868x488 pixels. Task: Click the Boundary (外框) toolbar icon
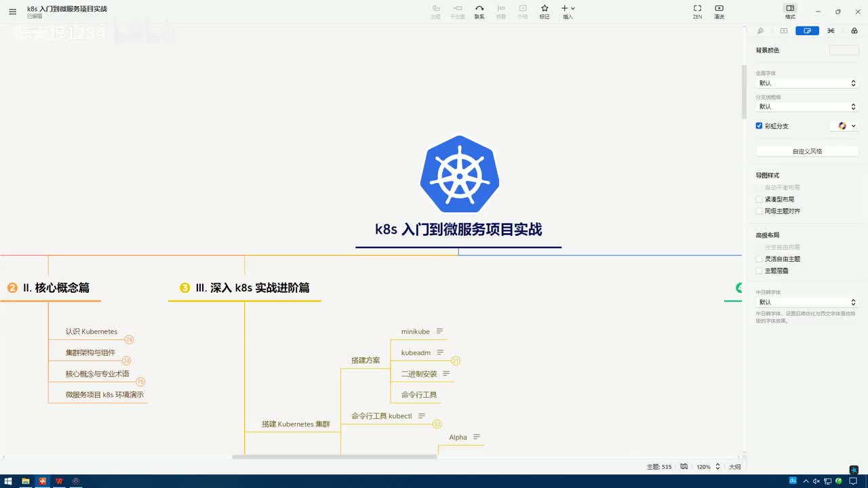[523, 12]
